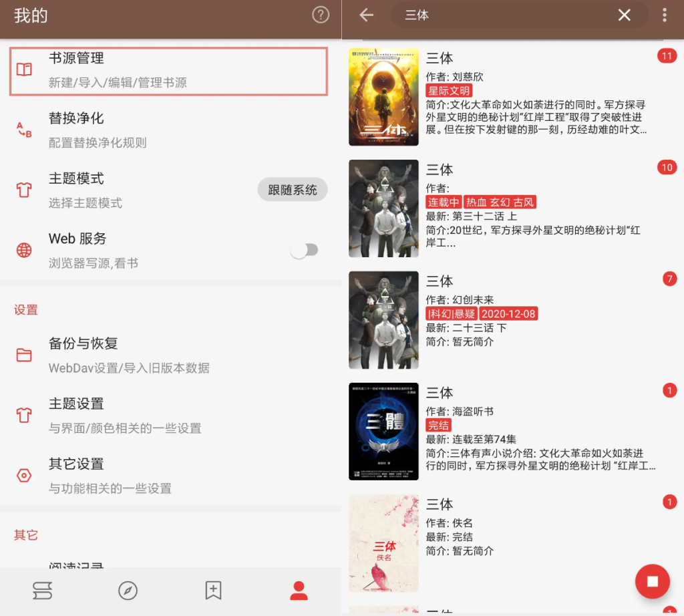Screen dimensions: 684x616
Task: Open 书源管理 book source management
Action: pyautogui.click(x=168, y=71)
